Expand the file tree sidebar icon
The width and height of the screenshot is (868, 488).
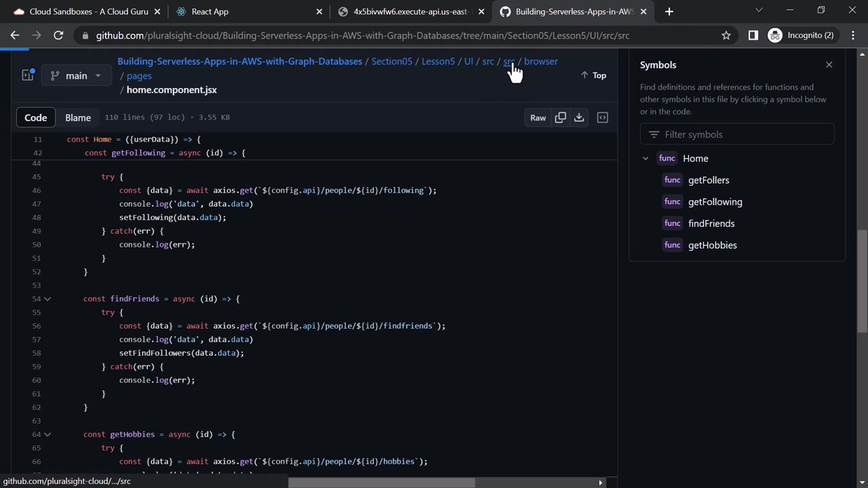click(28, 75)
